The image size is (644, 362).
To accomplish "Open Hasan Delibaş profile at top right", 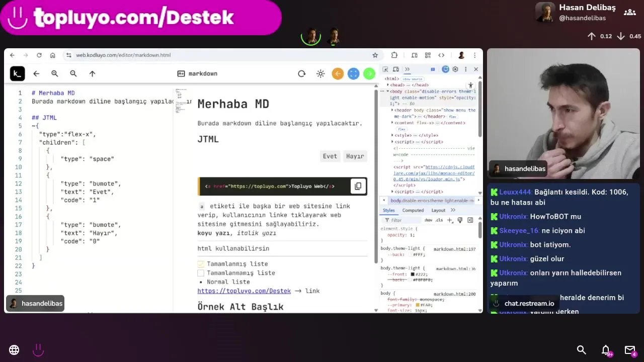I will pos(576,13).
